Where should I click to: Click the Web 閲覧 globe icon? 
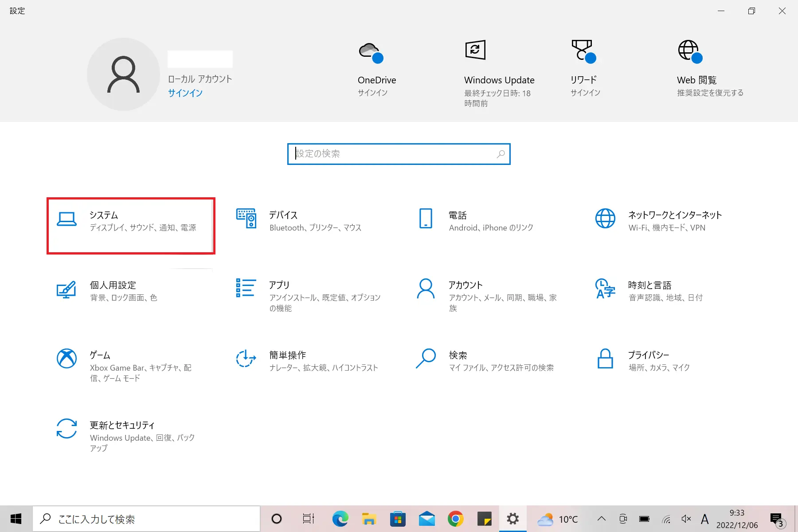(690, 51)
